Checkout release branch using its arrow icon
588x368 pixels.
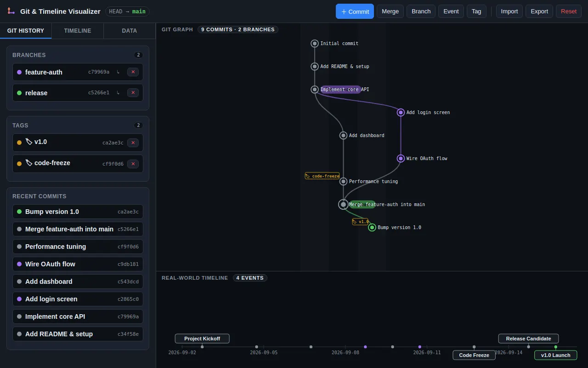(x=118, y=92)
